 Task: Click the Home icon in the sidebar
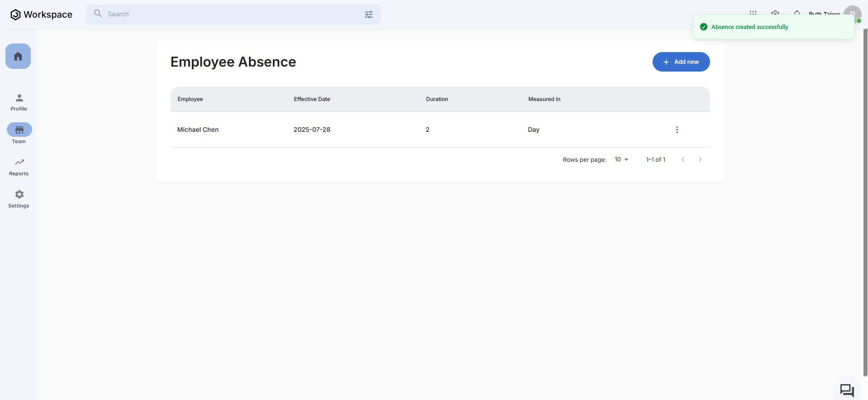point(18,56)
